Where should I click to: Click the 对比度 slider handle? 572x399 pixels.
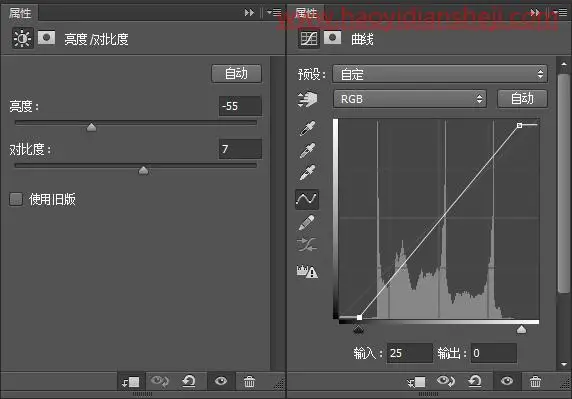[143, 170]
